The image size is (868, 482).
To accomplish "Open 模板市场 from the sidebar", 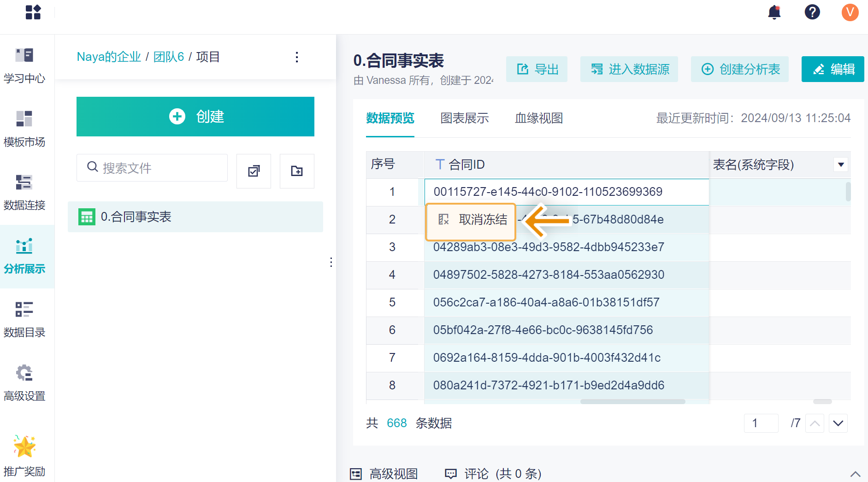I will tap(24, 129).
